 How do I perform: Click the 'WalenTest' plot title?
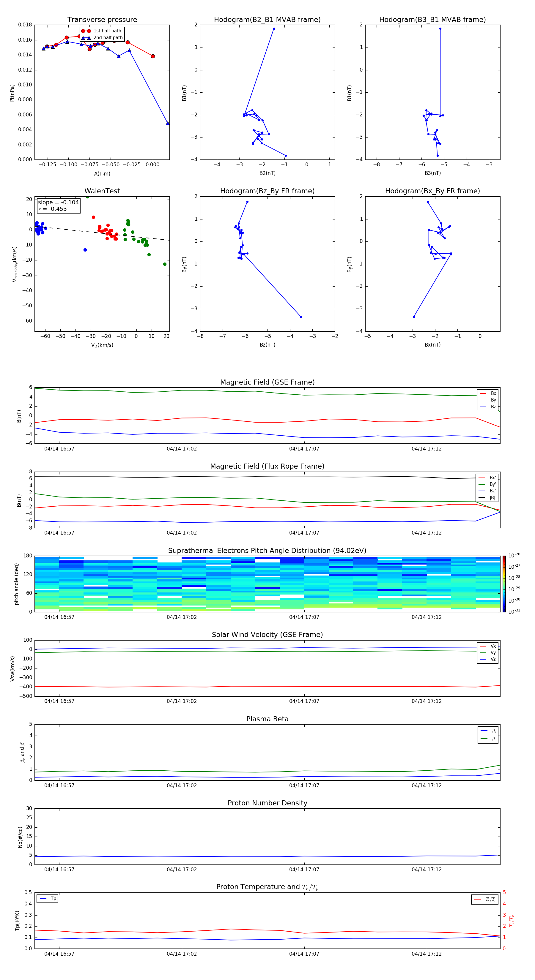point(102,191)
